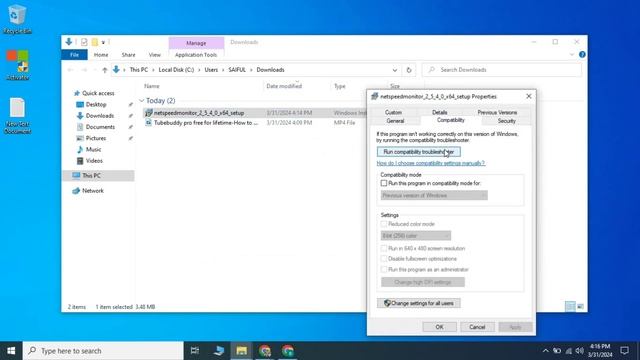
Task: Open the Application Tools tab
Action: click(196, 55)
